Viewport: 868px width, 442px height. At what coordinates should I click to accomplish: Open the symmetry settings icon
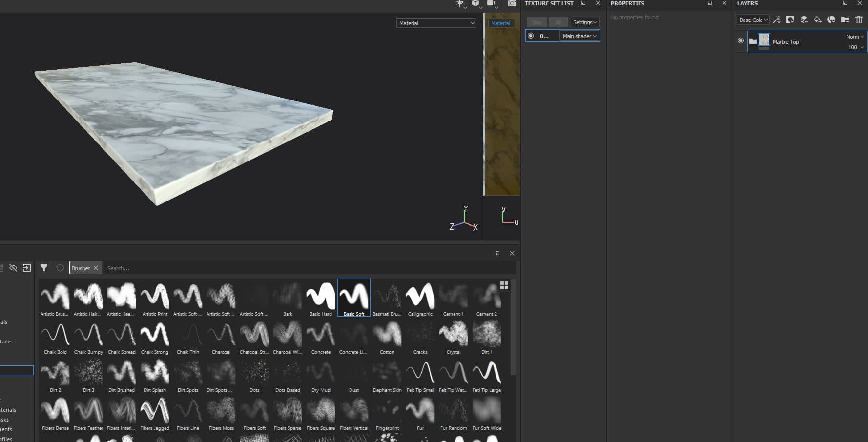coord(459,3)
